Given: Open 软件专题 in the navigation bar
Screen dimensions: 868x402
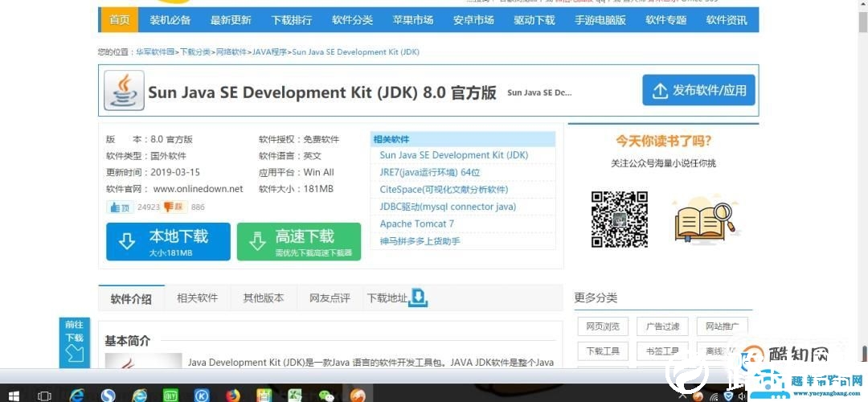Looking at the screenshot, I should pyautogui.click(x=666, y=20).
